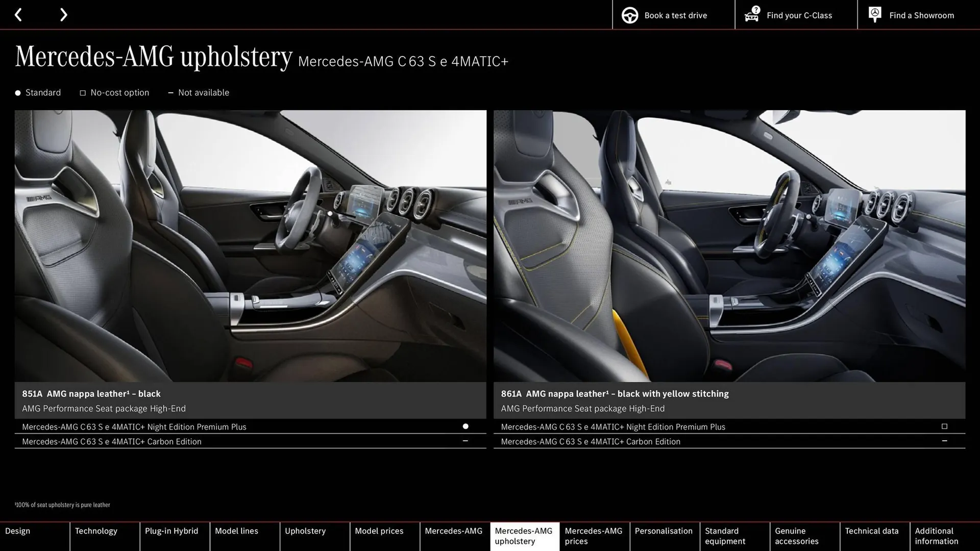
Task: Click the showroom location pin icon
Action: pos(874,14)
